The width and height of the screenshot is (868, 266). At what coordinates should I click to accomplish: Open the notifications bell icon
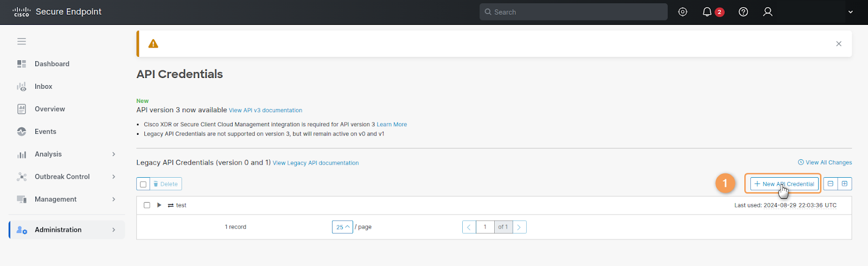coord(707,12)
